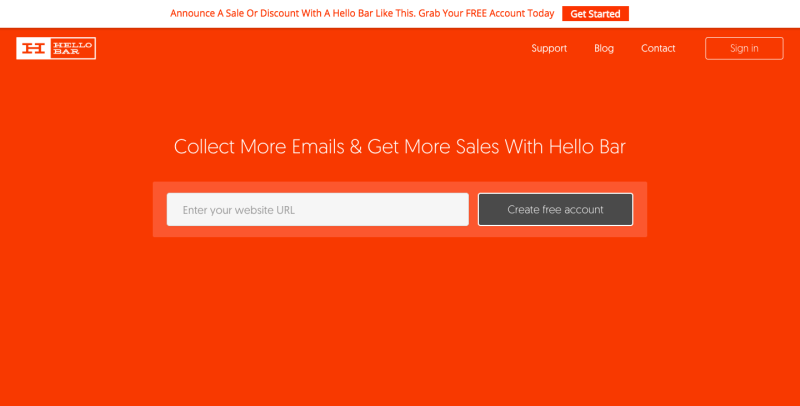Click the Create free account button
The width and height of the screenshot is (800, 406).
(x=555, y=209)
